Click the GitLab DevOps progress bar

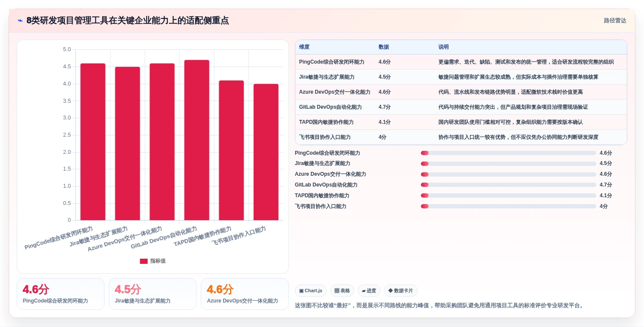509,185
